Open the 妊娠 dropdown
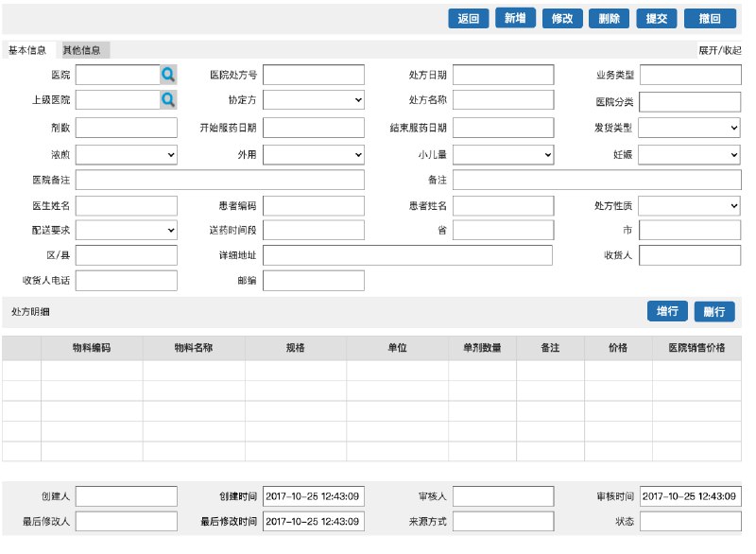This screenshot has height=554, width=756. tap(690, 155)
